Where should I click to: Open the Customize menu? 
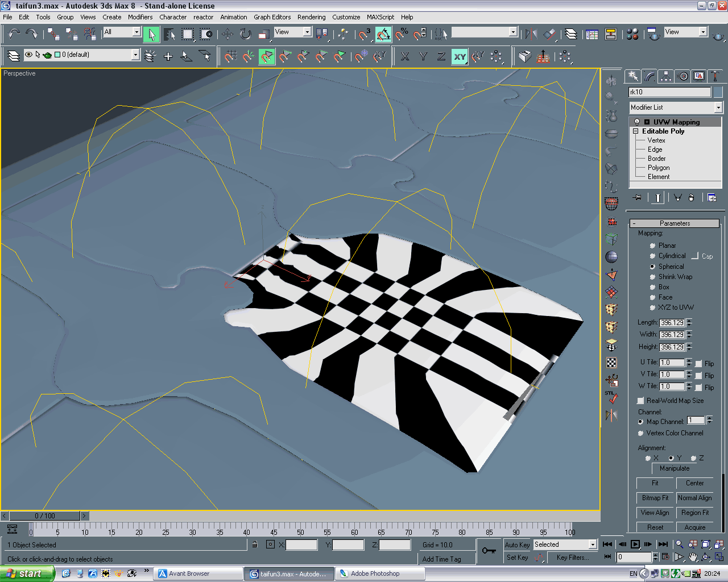(346, 17)
